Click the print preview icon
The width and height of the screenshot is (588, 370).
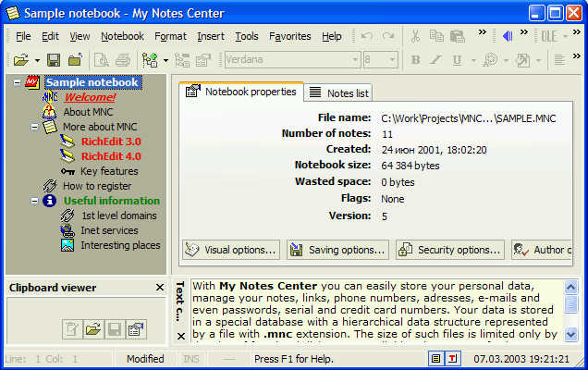(102, 60)
